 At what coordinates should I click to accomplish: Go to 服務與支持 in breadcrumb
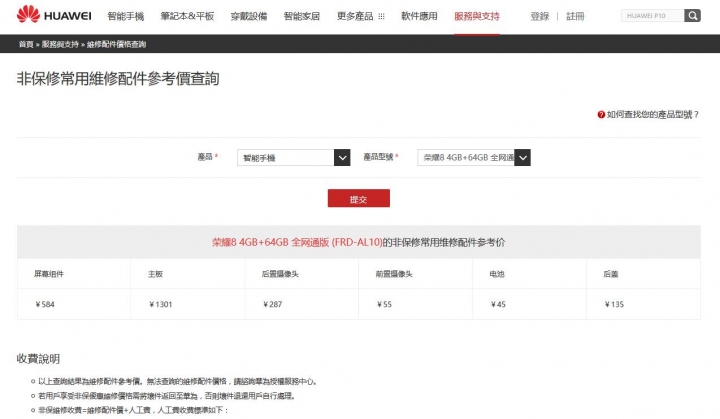[60, 44]
